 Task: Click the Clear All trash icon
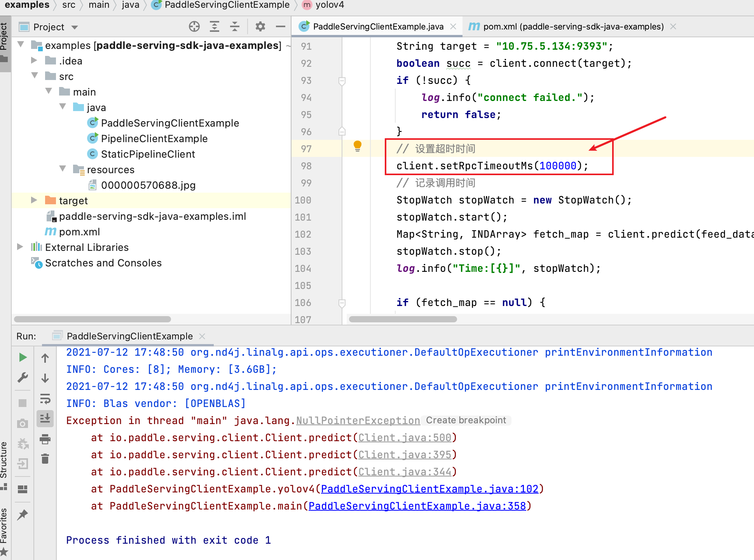(x=45, y=459)
